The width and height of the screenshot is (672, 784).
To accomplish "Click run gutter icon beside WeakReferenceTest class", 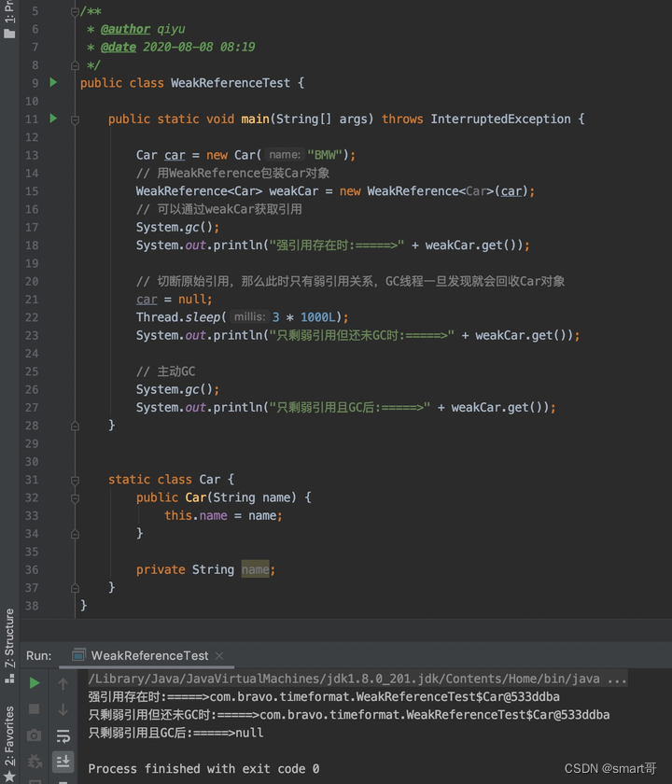I will coord(53,82).
